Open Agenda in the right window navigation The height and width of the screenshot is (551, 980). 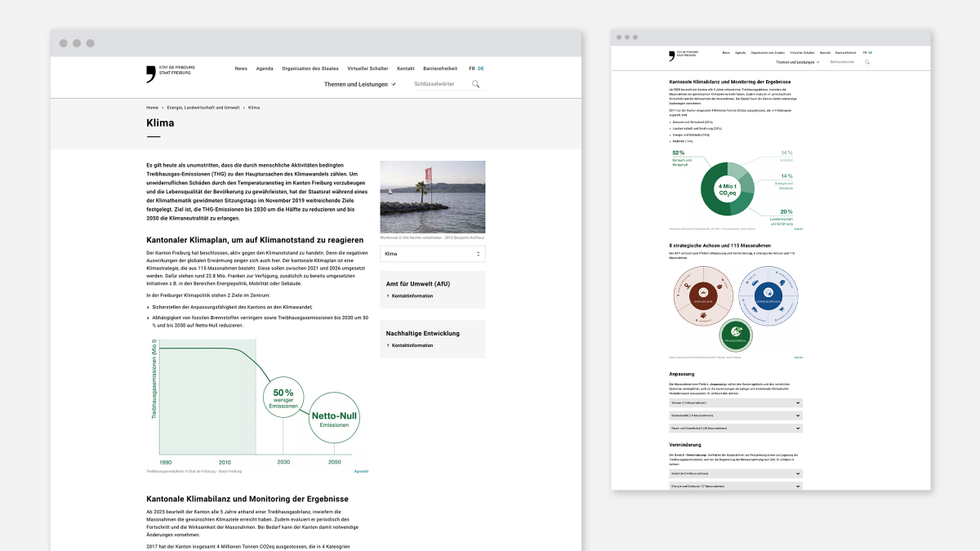click(740, 52)
